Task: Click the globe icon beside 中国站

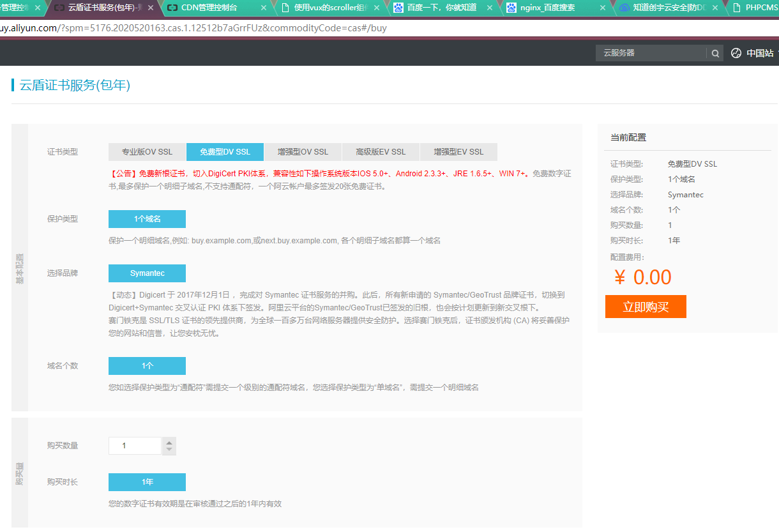Action: point(736,53)
